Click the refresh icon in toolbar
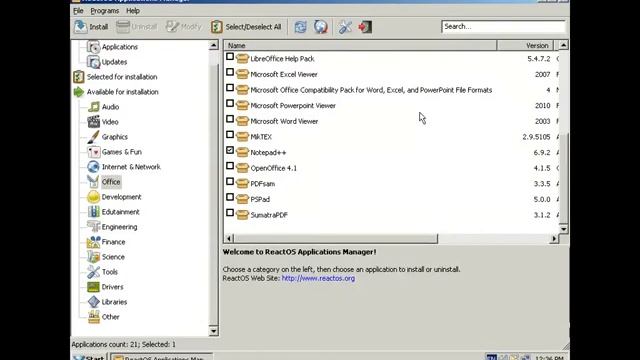 tap(300, 27)
